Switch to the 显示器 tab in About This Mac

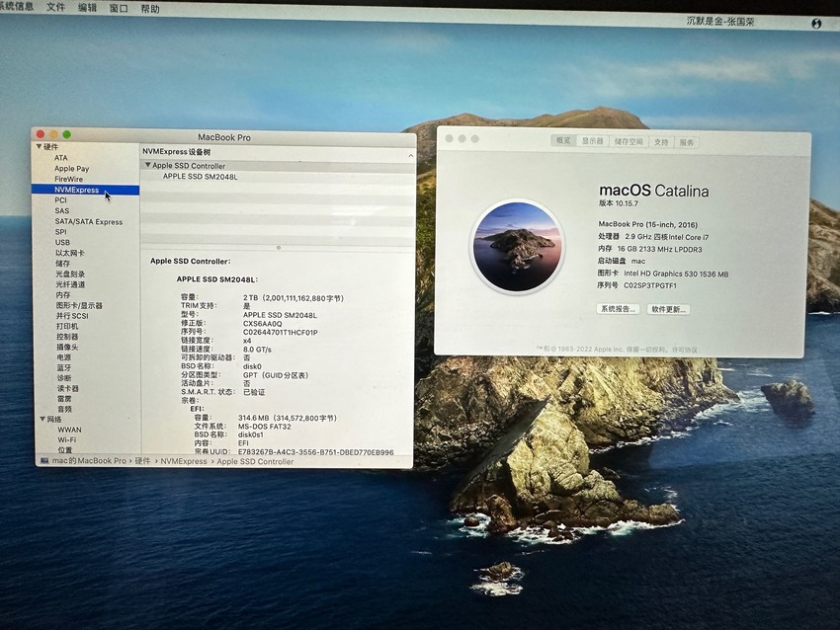tap(592, 141)
